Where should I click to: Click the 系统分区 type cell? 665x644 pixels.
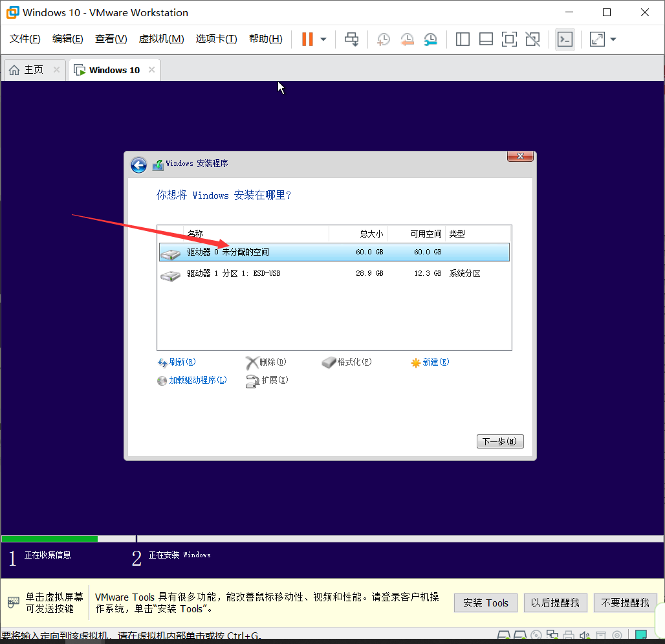pyautogui.click(x=465, y=273)
